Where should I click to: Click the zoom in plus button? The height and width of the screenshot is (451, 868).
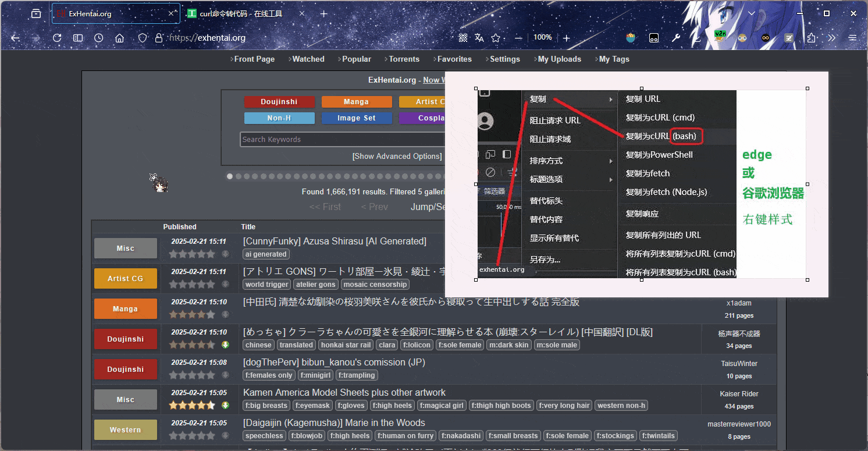tap(567, 38)
